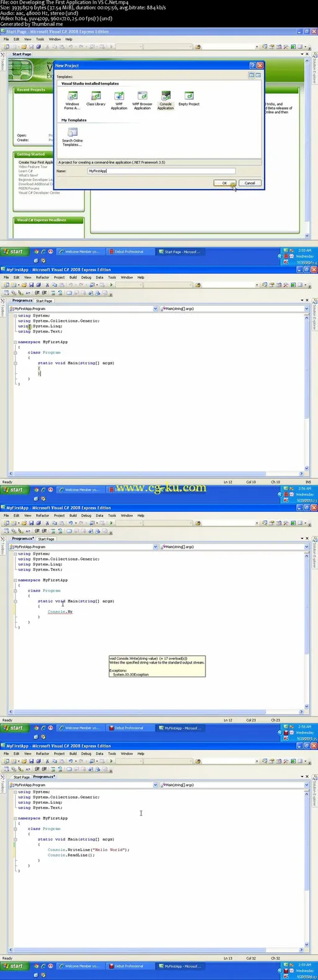Select Program.cs tab in empty Main frame
Screen dimensions: 318x980
22,300
